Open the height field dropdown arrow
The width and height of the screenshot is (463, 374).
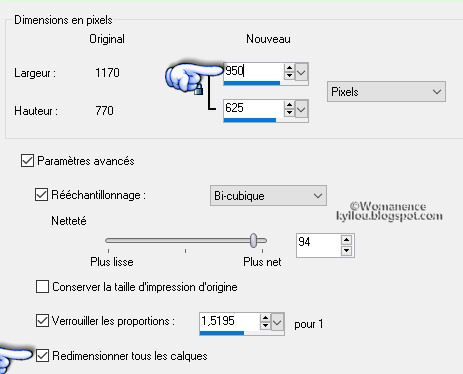pyautogui.click(x=301, y=109)
